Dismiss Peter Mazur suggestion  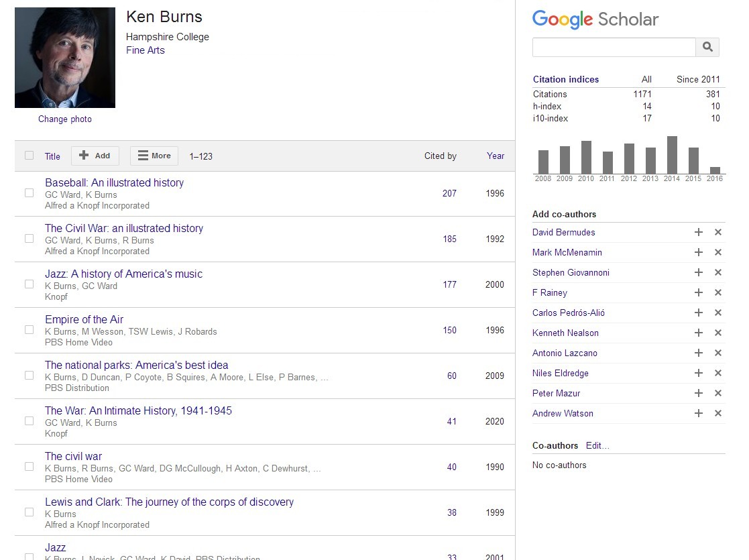pyautogui.click(x=717, y=393)
